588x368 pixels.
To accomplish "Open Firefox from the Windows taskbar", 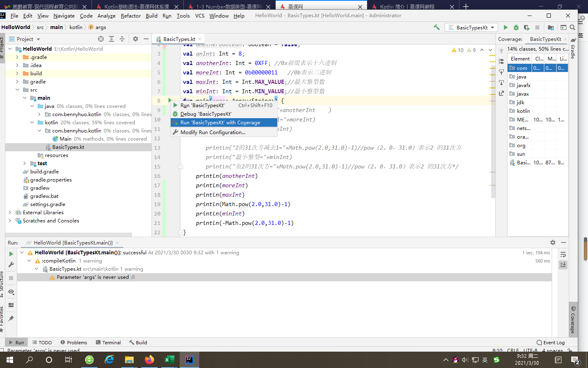I will tap(149, 360).
